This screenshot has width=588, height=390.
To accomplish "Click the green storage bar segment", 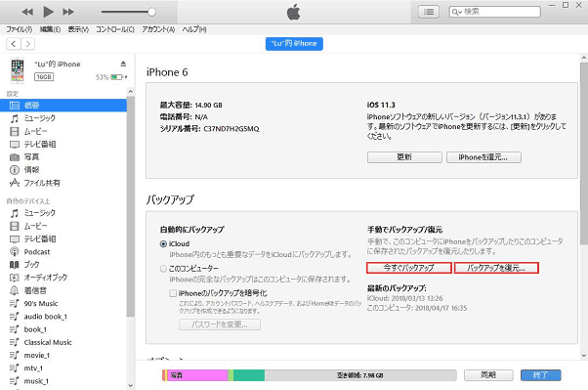I will pyautogui.click(x=249, y=375).
